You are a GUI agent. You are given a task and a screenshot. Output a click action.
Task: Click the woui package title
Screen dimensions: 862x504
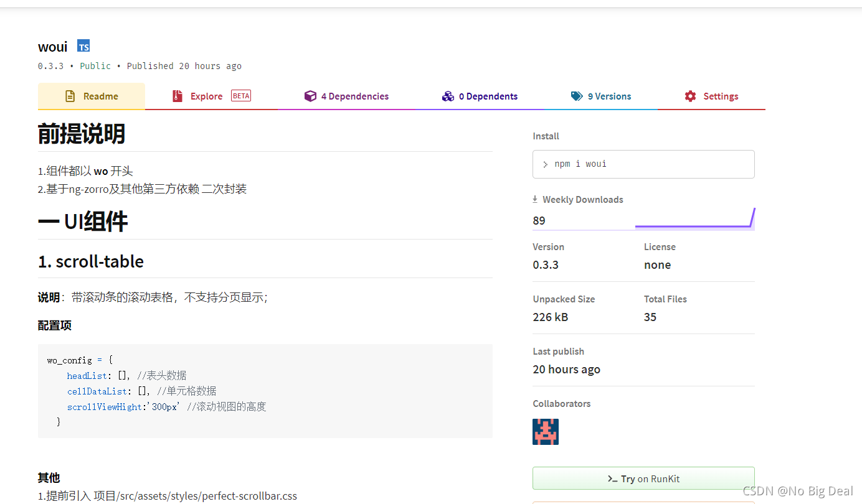pyautogui.click(x=53, y=47)
